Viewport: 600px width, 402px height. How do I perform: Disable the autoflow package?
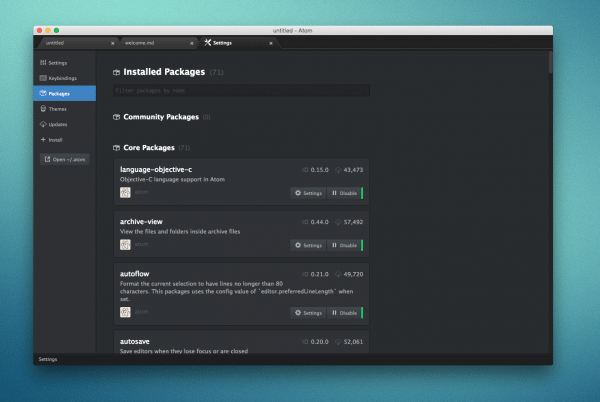[343, 312]
